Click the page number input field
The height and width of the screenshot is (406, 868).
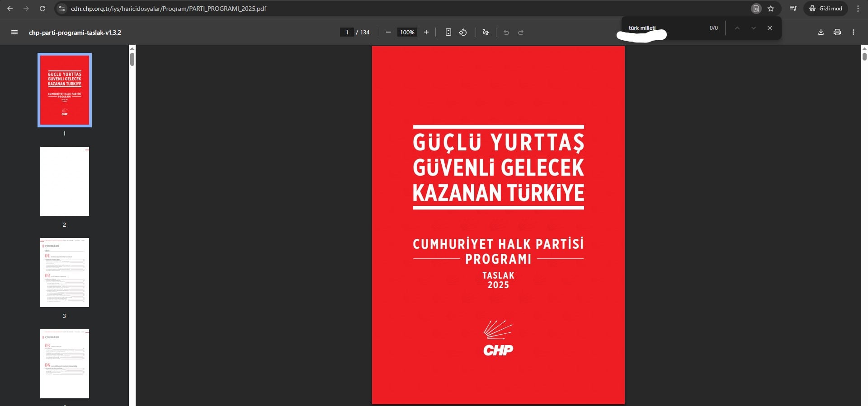point(347,32)
